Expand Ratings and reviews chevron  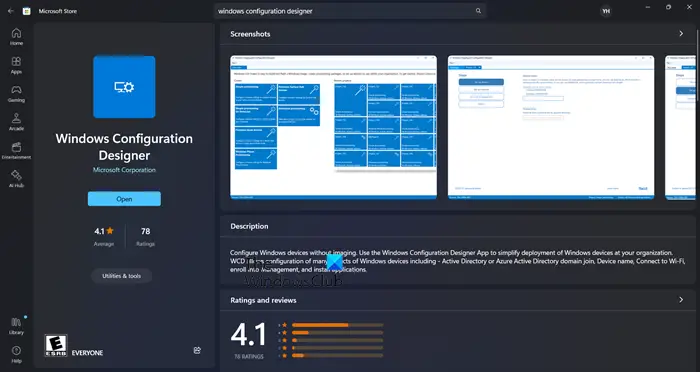pyautogui.click(x=681, y=300)
